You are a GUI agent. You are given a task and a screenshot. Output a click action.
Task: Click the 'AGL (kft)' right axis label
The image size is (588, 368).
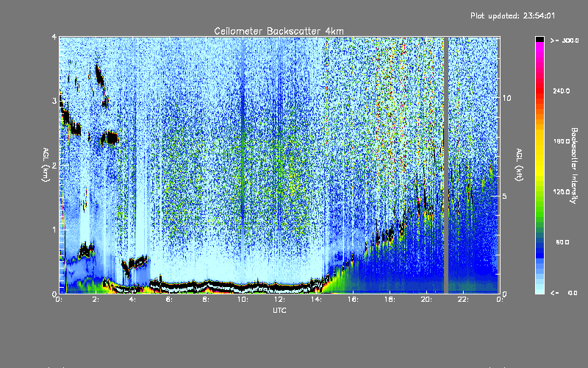(x=519, y=165)
